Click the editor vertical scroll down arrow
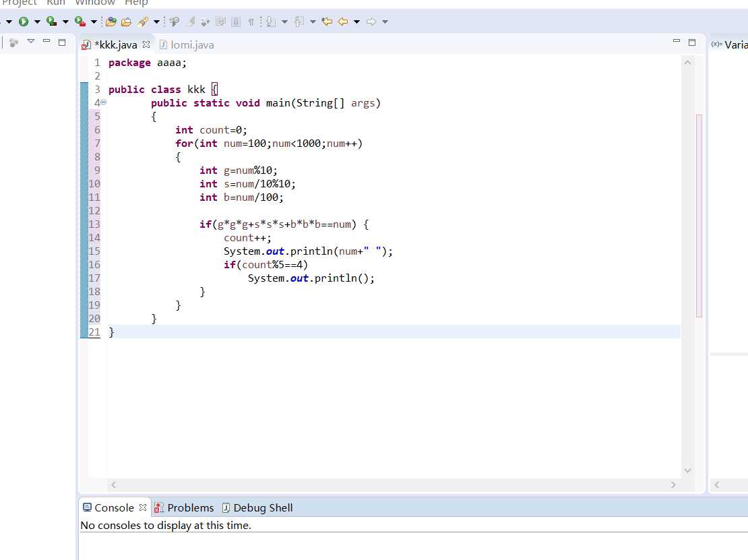Image resolution: width=748 pixels, height=560 pixels. 687,470
